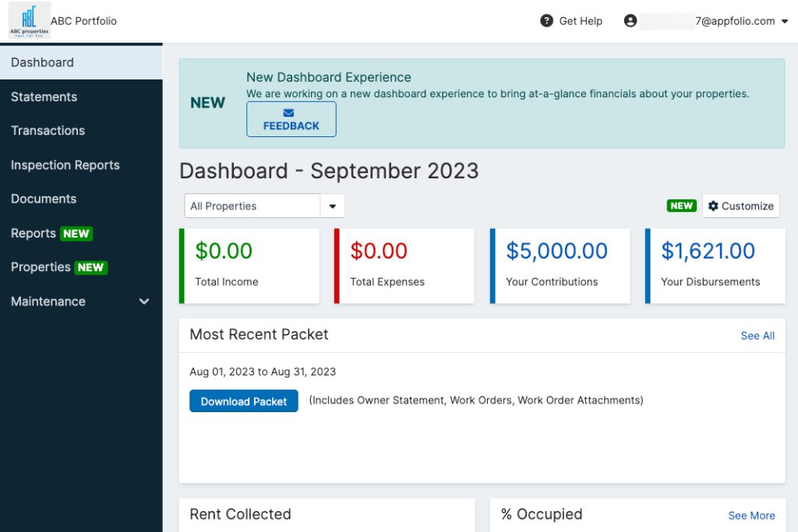Screen dimensions: 798x532
Task: Click the Dashboard - September 2023 heading
Action: point(329,171)
